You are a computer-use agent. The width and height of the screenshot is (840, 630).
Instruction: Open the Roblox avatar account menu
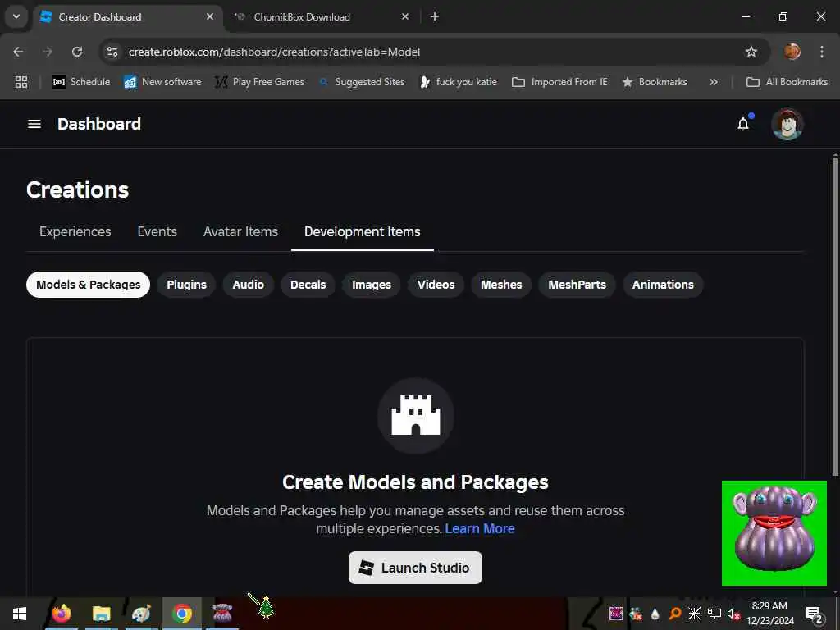pos(787,124)
